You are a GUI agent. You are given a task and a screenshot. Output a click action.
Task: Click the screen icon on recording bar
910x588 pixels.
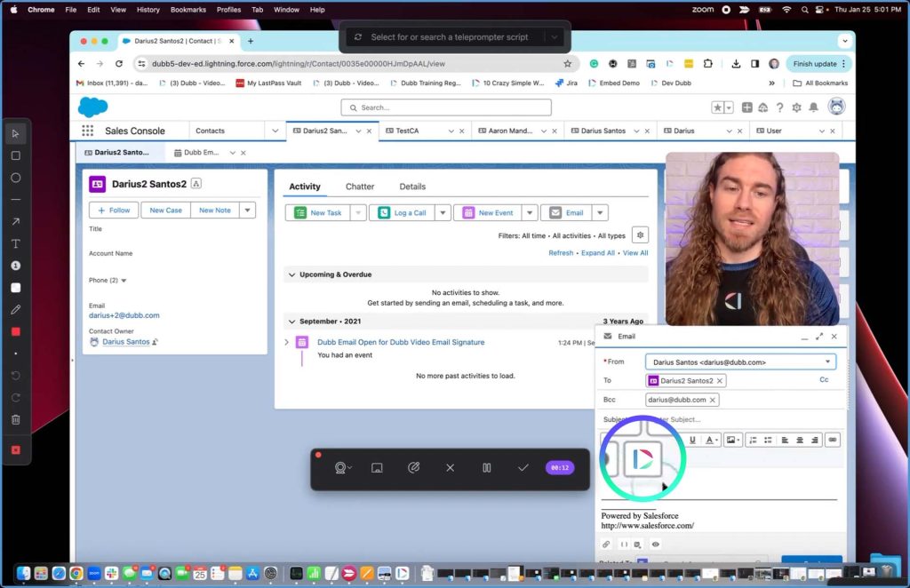pos(377,467)
